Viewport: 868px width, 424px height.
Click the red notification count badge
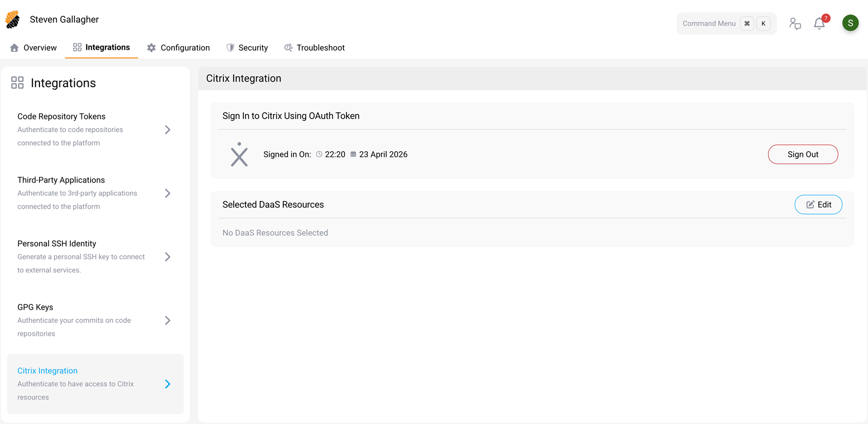[x=826, y=18]
